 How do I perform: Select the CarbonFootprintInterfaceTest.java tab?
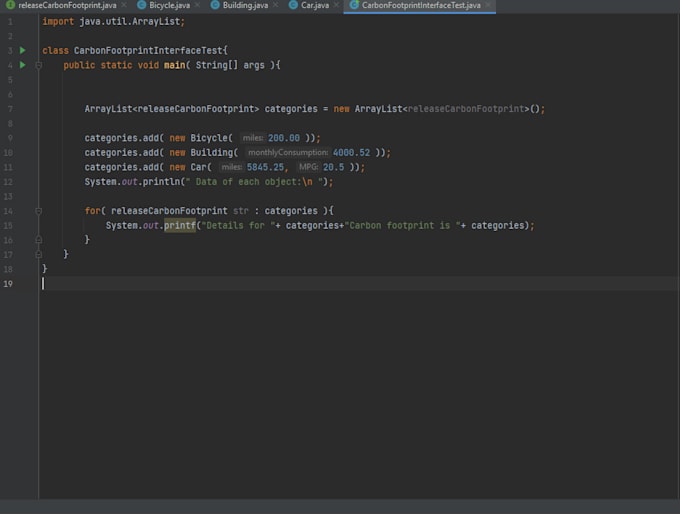pyautogui.click(x=421, y=5)
